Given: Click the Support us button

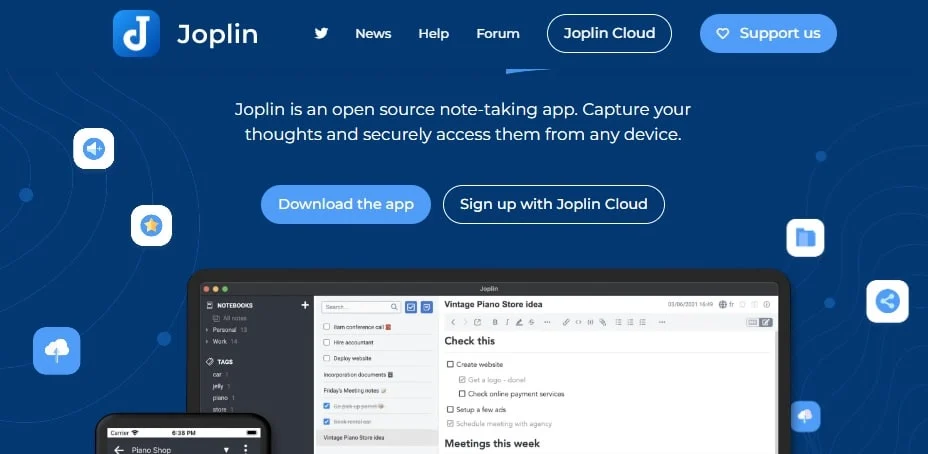Looking at the screenshot, I should tap(768, 33).
